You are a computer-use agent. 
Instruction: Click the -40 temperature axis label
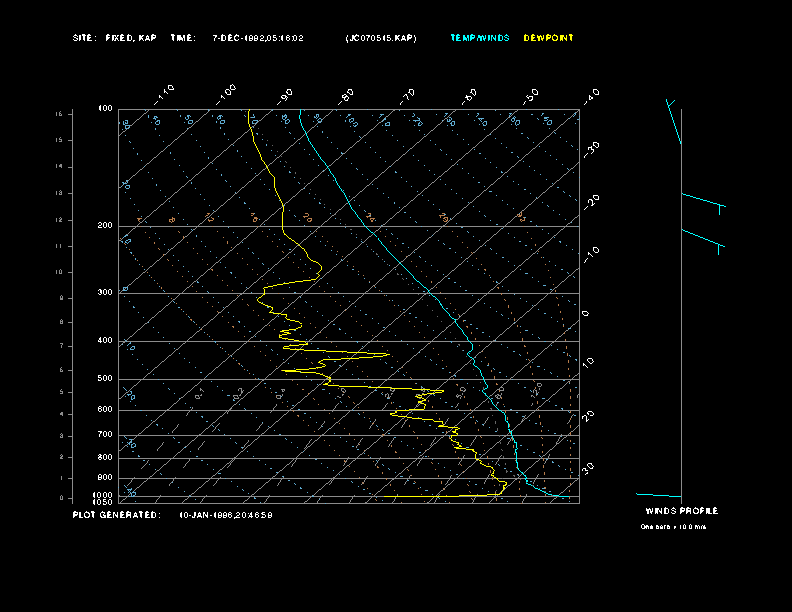point(591,96)
